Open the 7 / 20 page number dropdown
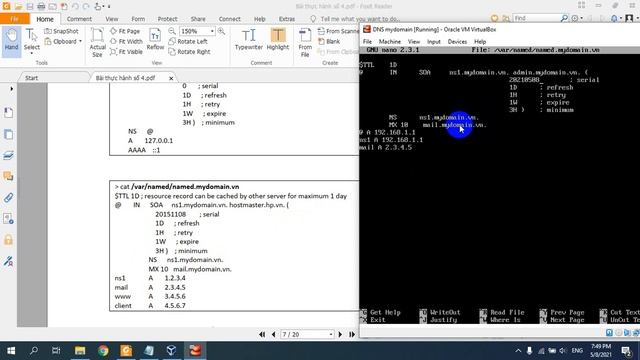The width and height of the screenshot is (640, 360). [331, 335]
